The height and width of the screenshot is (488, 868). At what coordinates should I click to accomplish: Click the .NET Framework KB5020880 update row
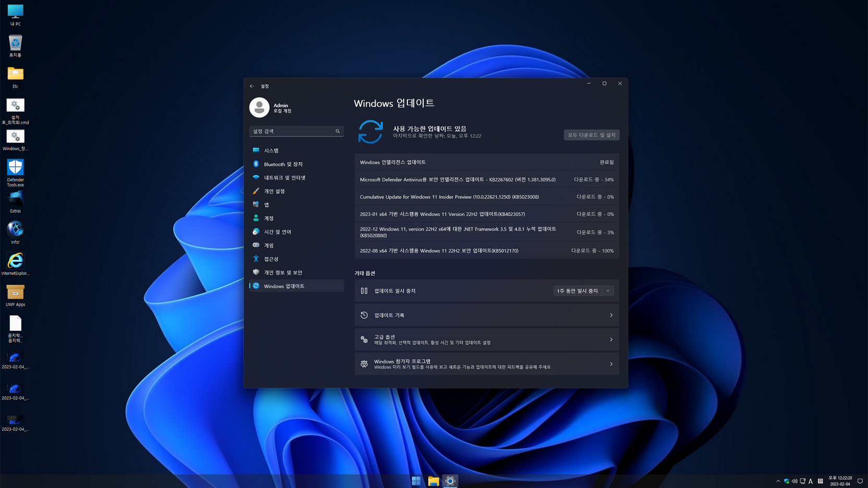(487, 232)
